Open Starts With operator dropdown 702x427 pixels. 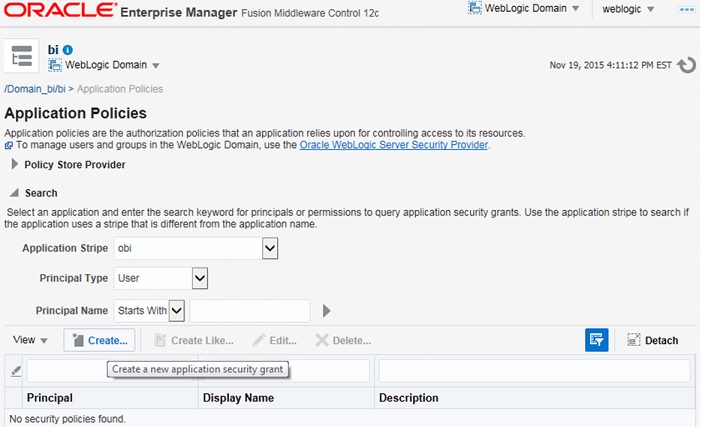[176, 311]
